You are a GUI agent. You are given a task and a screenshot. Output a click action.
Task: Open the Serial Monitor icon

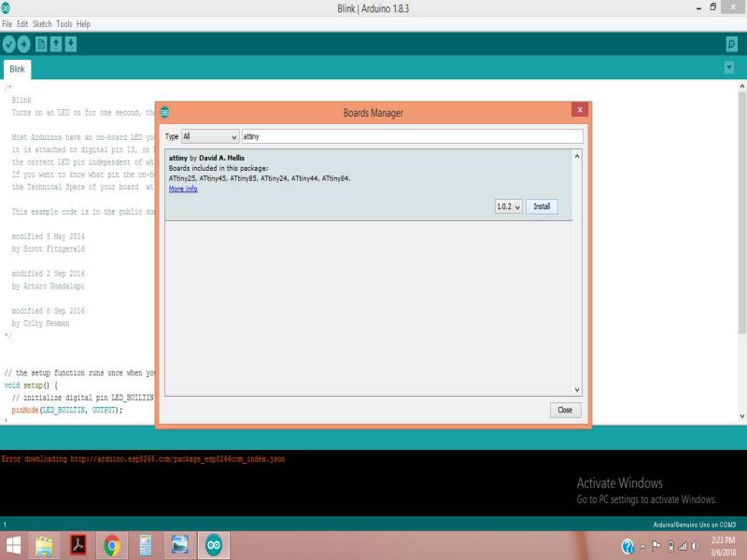coord(732,44)
